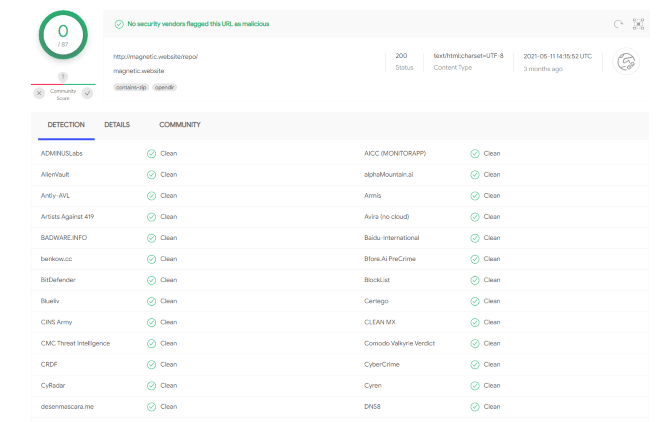This screenshot has width=662, height=422.
Task: Click the community score question mark marker
Action: (x=63, y=77)
